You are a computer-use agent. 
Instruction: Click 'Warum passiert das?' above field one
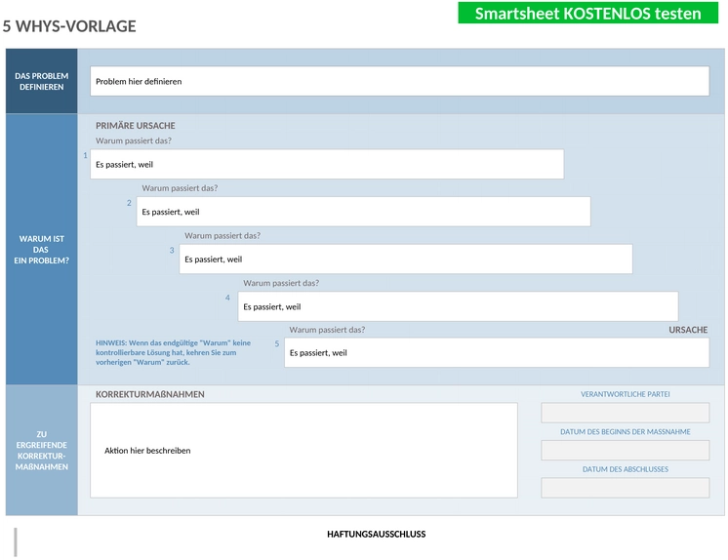pos(134,140)
